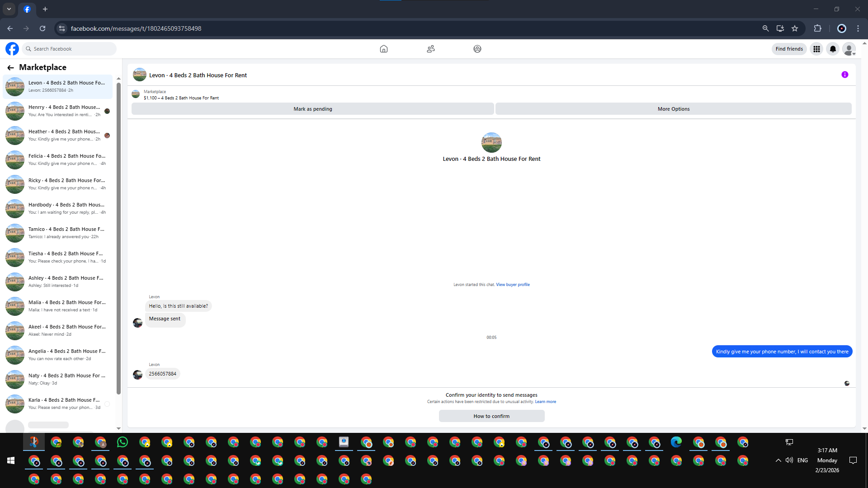This screenshot has width=868, height=488.
Task: Click phone number message 2566057884
Action: click(x=163, y=374)
